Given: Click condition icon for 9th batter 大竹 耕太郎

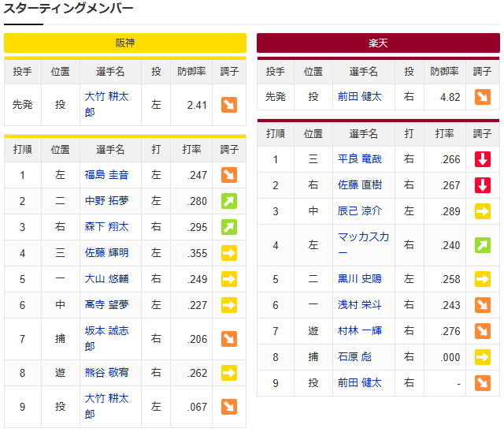Looking at the screenshot, I should point(229,407).
